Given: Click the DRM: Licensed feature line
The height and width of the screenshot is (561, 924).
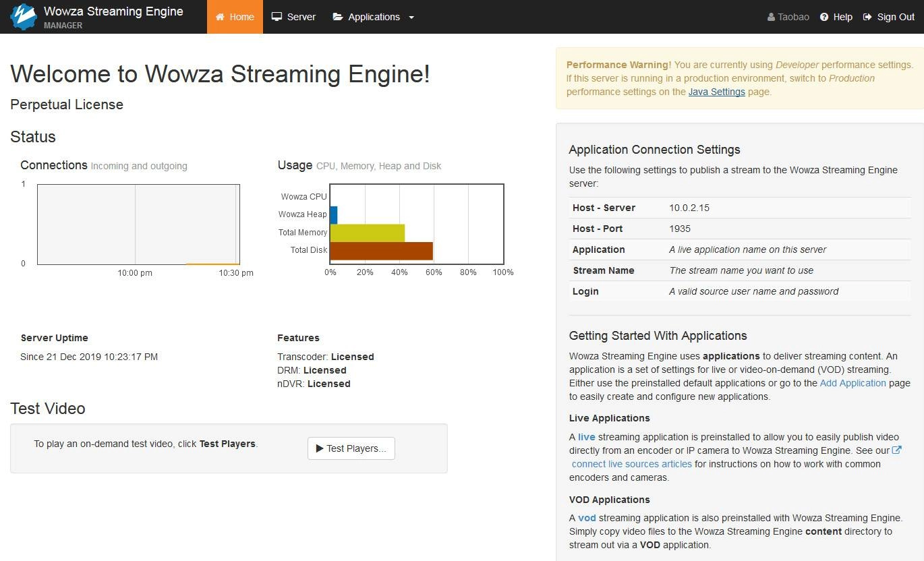Looking at the screenshot, I should (x=312, y=370).
